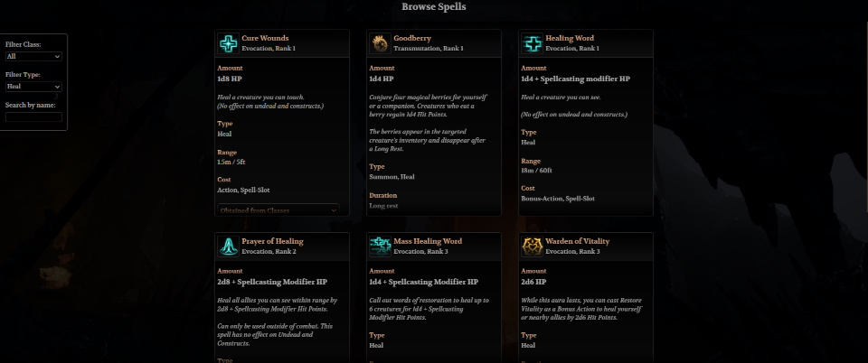Screen dimensions: 868x363
Task: Open the Prayer of Healing title
Action: pos(272,241)
